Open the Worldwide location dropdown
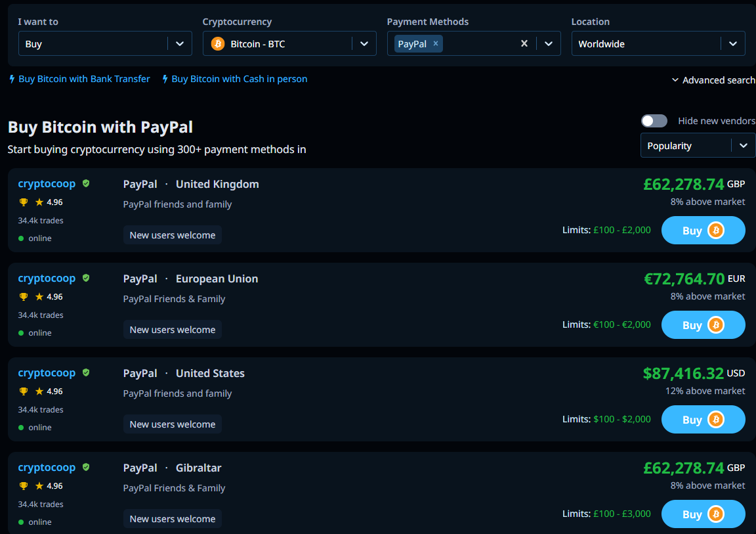Image resolution: width=756 pixels, height=534 pixels. tap(658, 43)
